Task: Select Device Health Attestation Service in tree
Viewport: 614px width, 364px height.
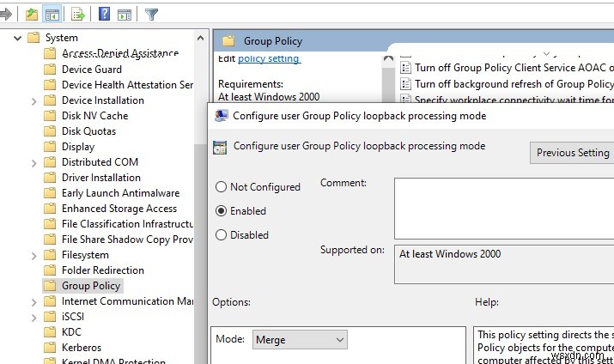Action: pos(127,84)
